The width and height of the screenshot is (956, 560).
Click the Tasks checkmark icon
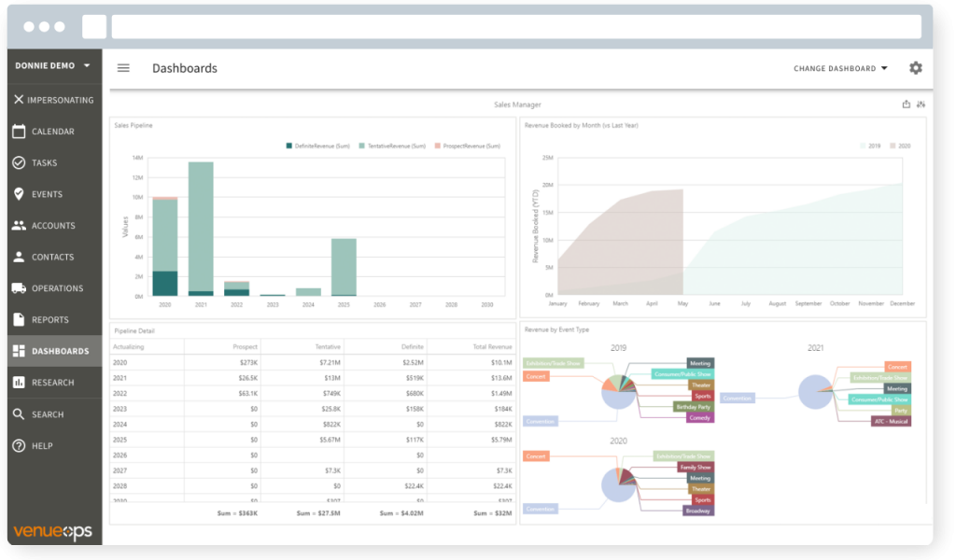19,162
